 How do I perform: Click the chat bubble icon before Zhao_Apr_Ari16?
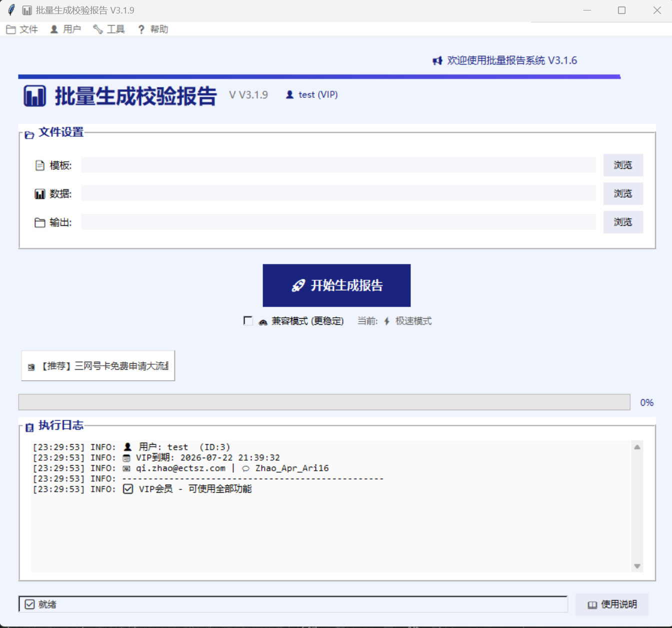[245, 469]
